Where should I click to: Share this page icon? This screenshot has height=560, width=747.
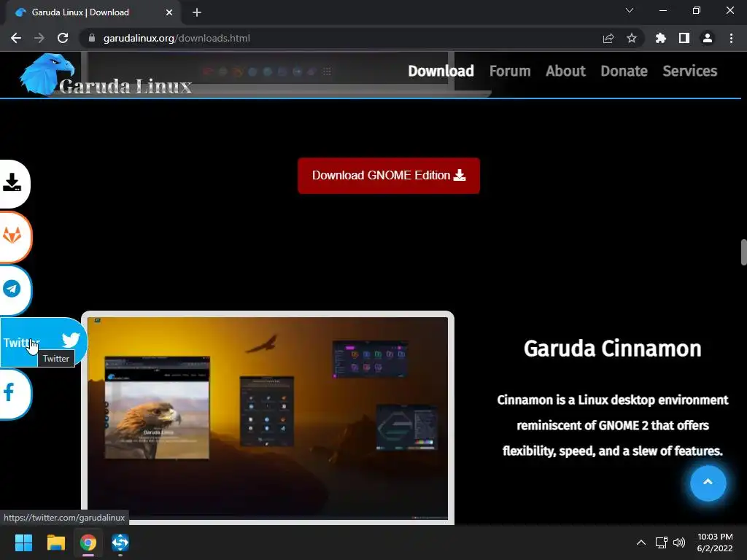click(608, 38)
